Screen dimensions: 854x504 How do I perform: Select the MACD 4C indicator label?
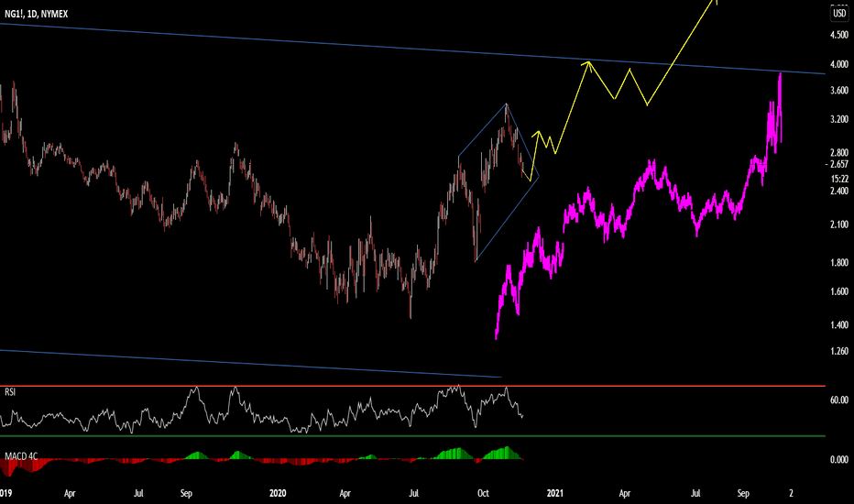point(21,456)
